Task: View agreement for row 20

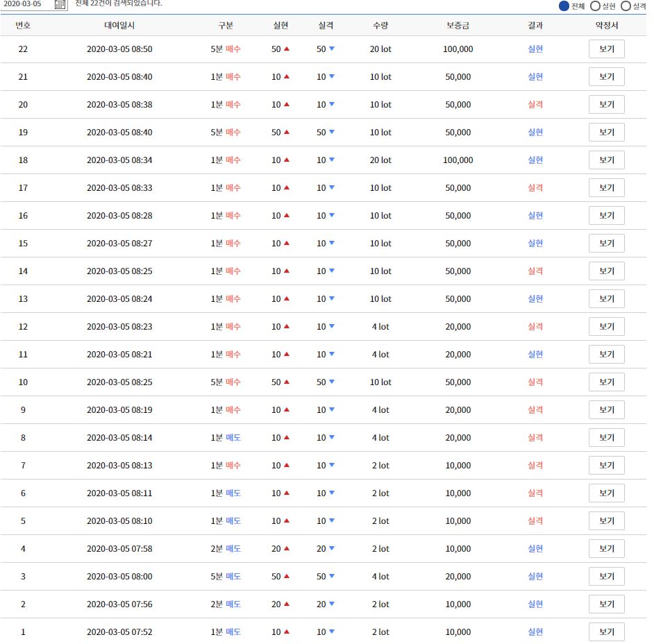Action: [607, 104]
